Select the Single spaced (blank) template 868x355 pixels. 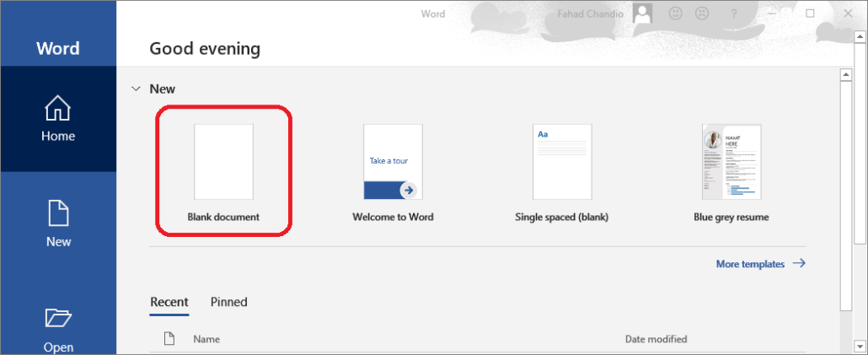[562, 172]
